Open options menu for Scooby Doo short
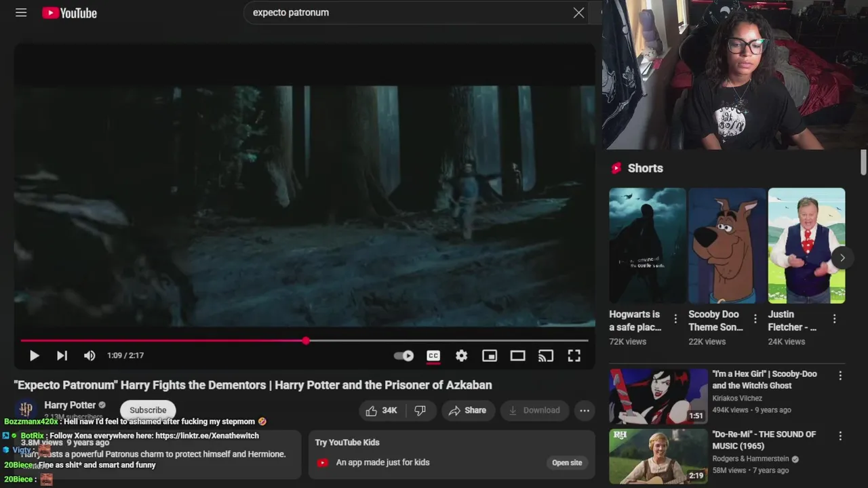 (x=755, y=319)
